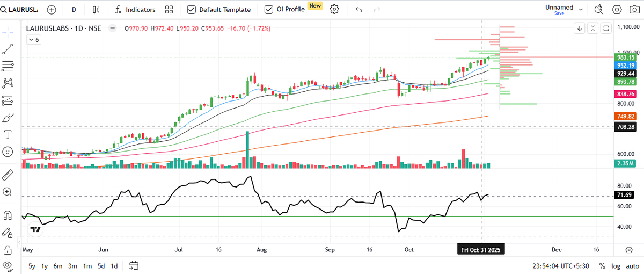Screen dimensions: 644x274
Task: Take a chart snapshot with camera icon
Action: tap(634, 10)
